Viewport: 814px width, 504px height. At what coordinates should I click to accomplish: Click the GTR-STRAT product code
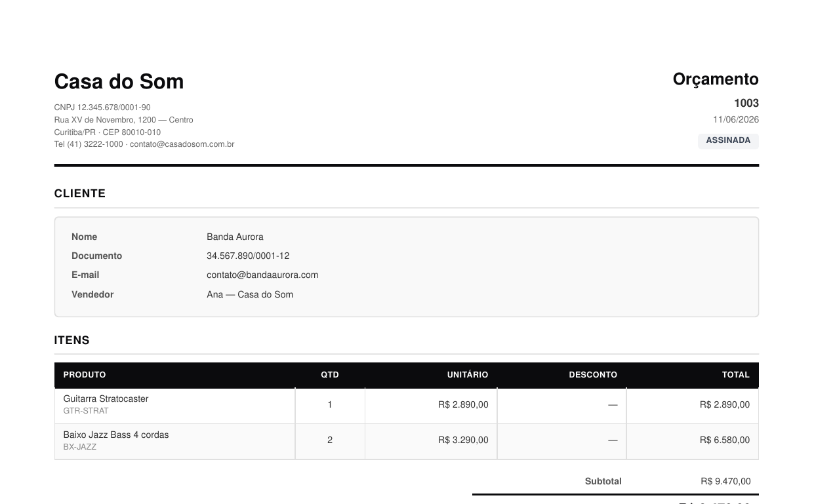point(86,411)
